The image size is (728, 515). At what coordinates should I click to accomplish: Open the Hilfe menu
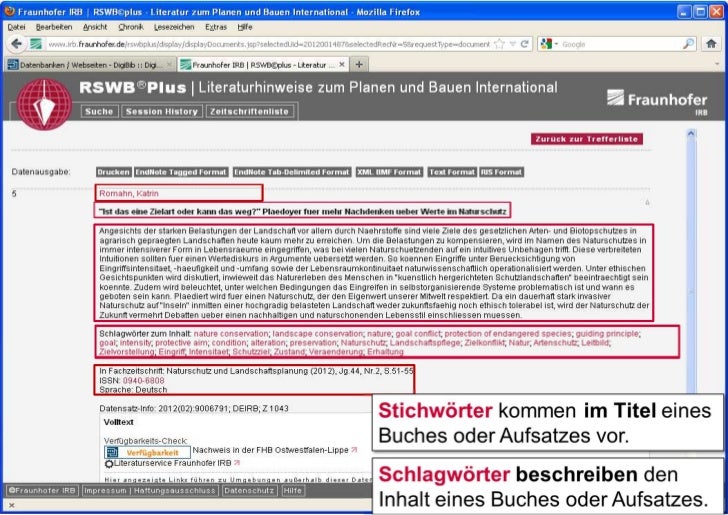click(245, 27)
